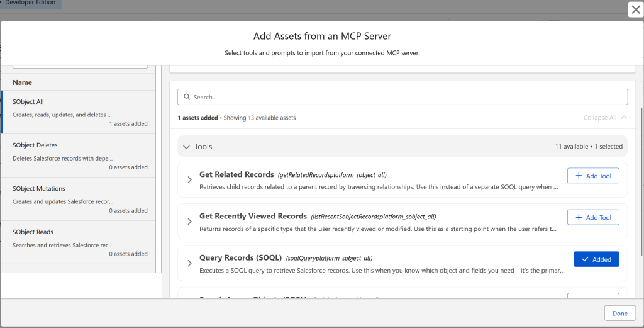The width and height of the screenshot is (644, 328).
Task: Click '0 assets added' under SObject Reads
Action: (128, 254)
